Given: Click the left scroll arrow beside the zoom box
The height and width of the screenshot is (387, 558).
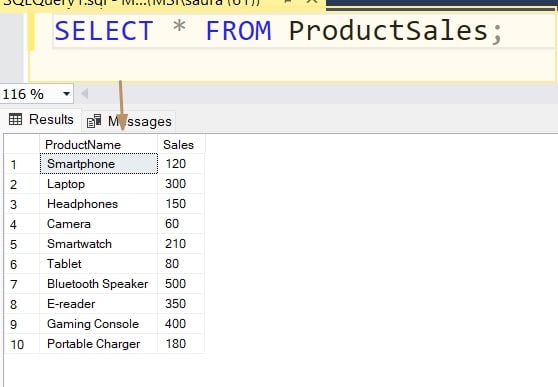Looking at the screenshot, I should pyautogui.click(x=85, y=94).
